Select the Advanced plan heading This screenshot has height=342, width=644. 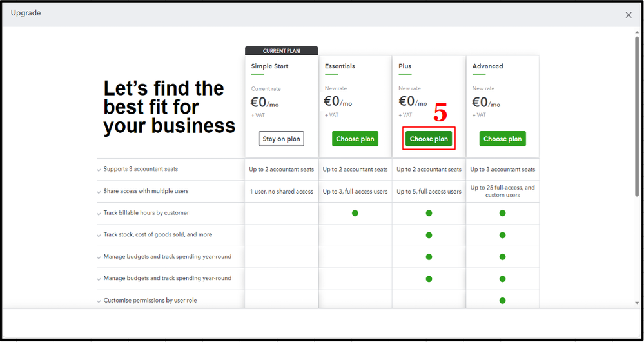[487, 66]
